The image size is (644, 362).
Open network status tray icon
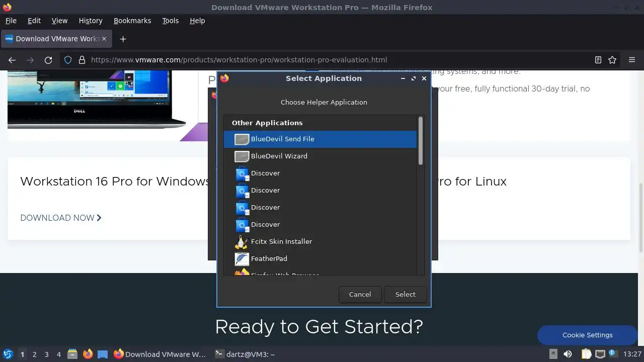click(600, 354)
